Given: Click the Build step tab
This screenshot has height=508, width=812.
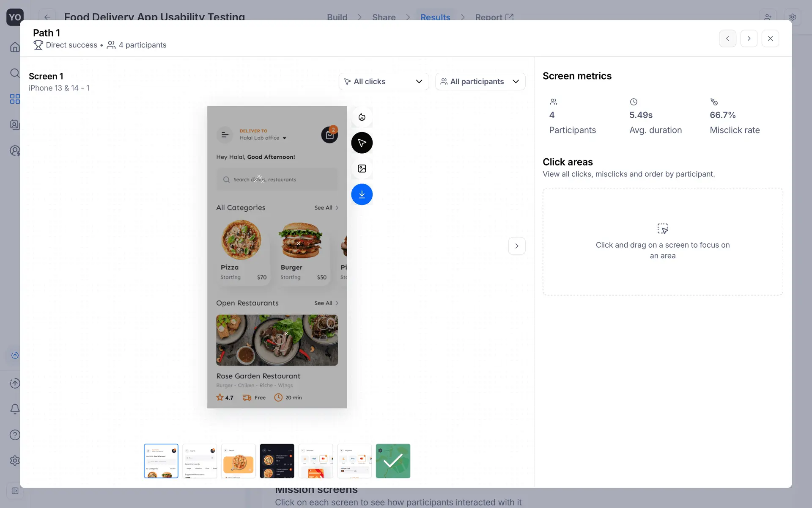Looking at the screenshot, I should tap(337, 17).
